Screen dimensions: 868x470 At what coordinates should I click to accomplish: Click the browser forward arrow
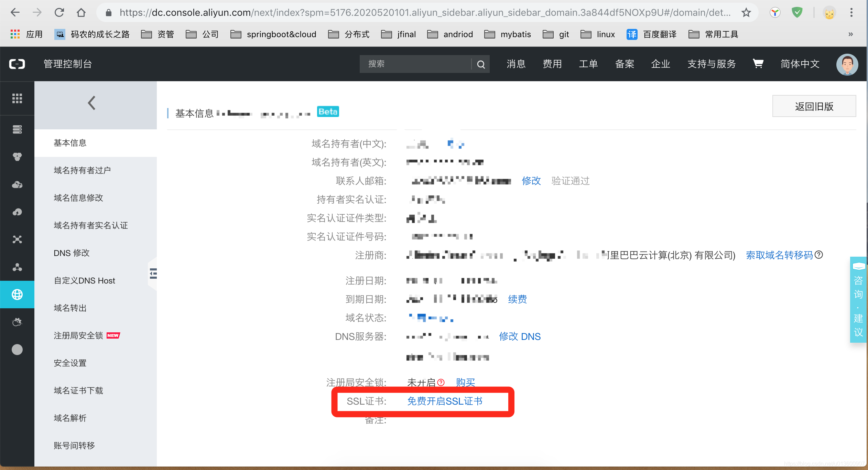tap(37, 13)
